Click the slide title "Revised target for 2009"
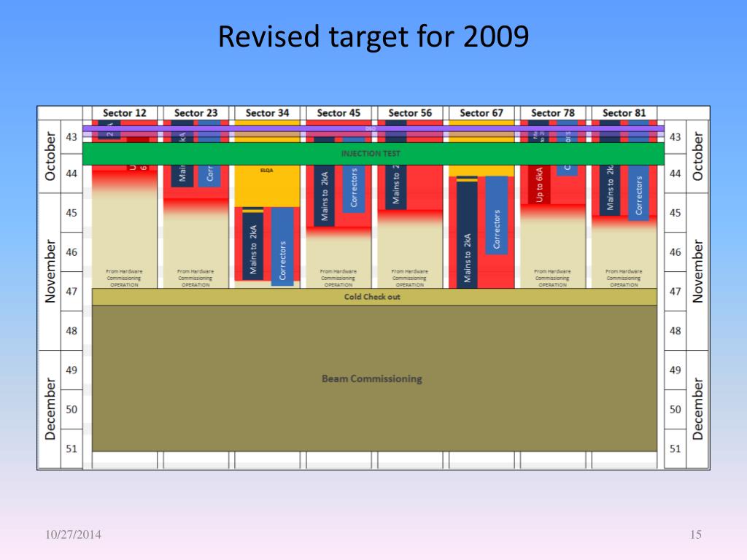747x560 pixels. click(373, 36)
